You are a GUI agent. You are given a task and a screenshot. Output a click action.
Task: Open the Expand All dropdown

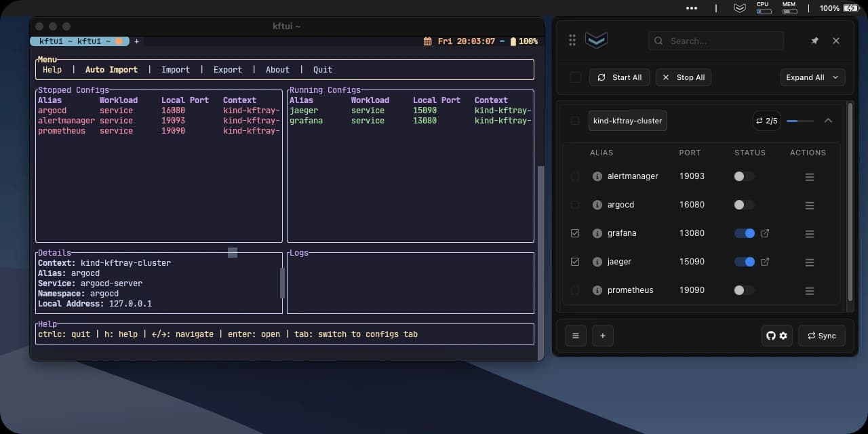812,77
